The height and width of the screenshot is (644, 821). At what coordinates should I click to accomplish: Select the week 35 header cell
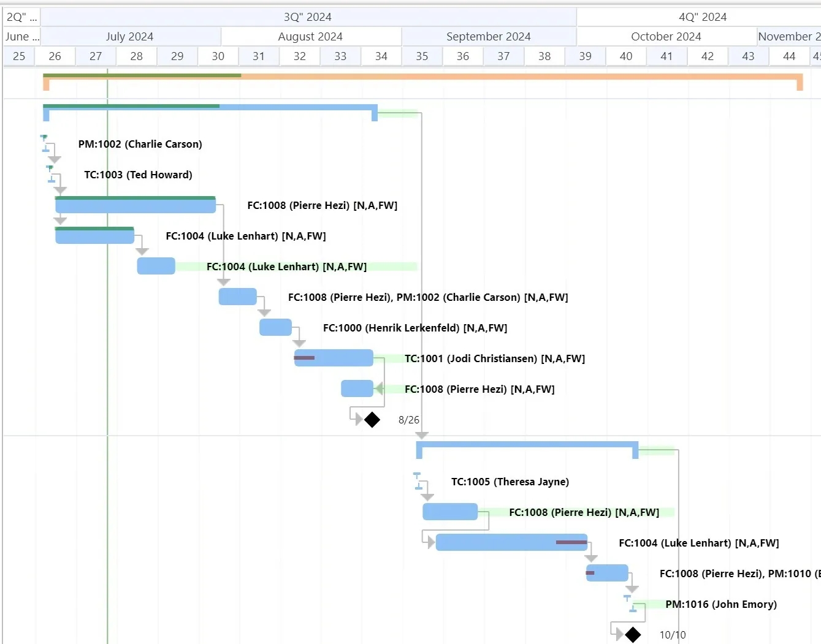422,56
